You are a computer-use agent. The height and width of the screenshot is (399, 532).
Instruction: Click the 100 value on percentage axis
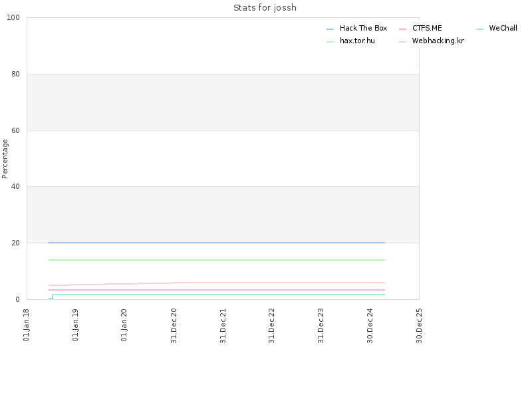tap(13, 18)
